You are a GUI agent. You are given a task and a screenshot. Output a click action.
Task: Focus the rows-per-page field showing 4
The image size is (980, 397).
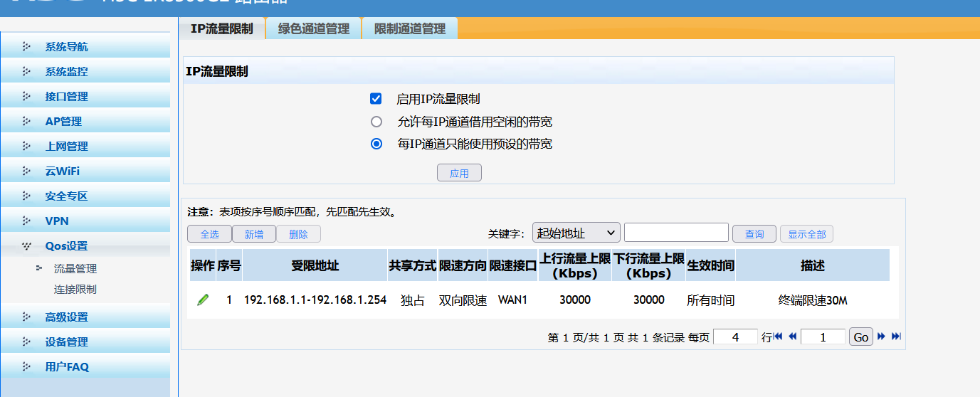735,337
